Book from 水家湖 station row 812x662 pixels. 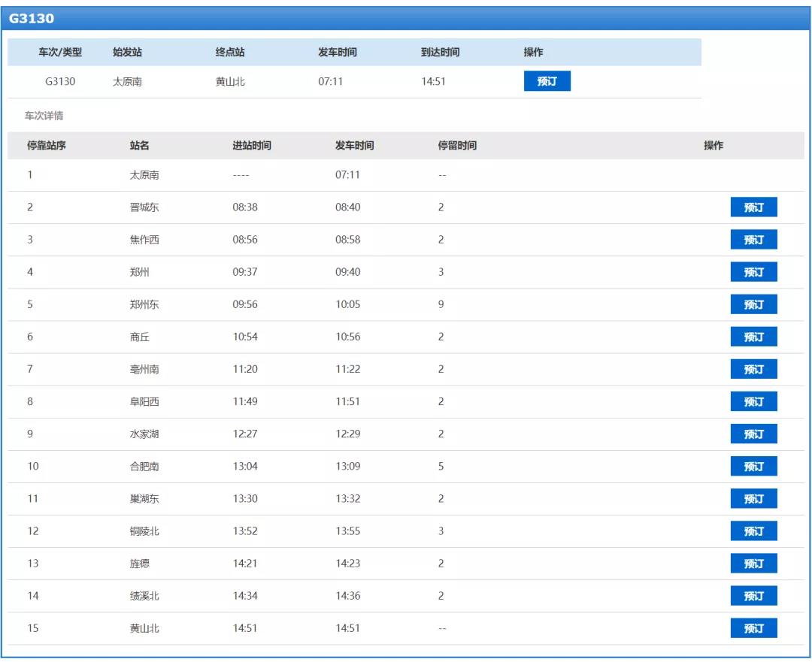point(753,434)
